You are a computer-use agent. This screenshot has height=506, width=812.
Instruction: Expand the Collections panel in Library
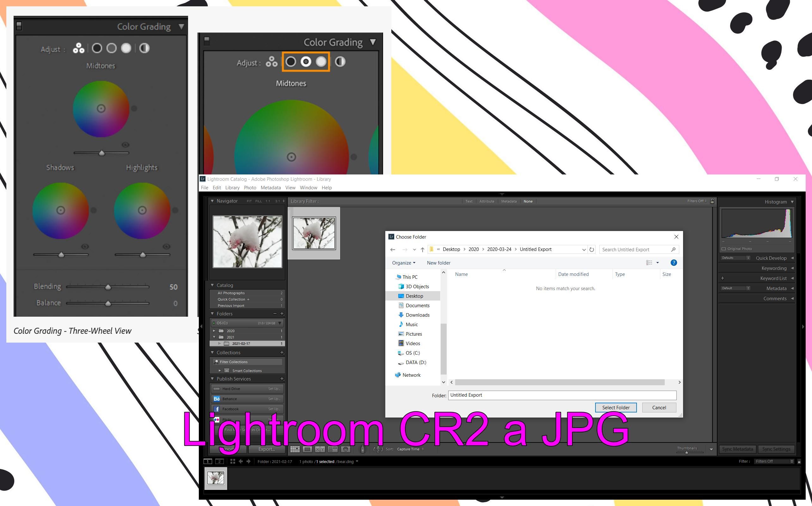pos(211,352)
